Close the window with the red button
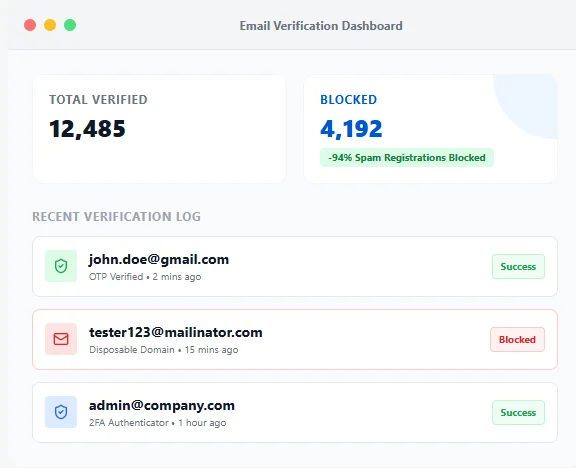576x468 pixels. point(30,25)
